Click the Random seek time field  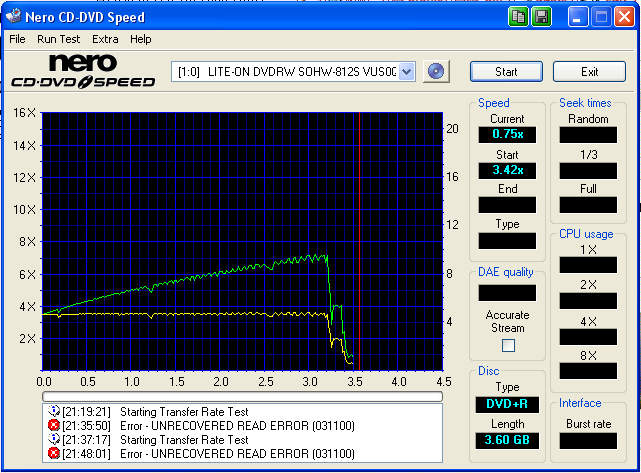click(x=588, y=135)
